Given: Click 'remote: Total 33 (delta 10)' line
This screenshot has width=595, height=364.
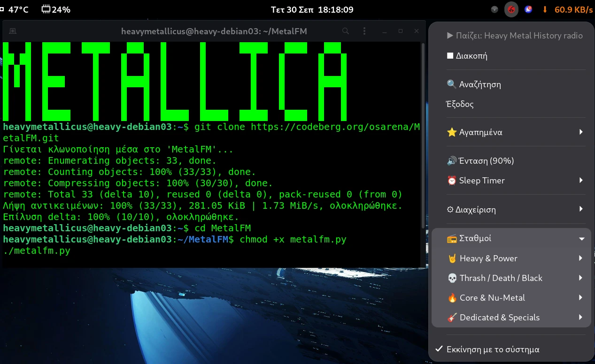Looking at the screenshot, I should (x=203, y=195).
